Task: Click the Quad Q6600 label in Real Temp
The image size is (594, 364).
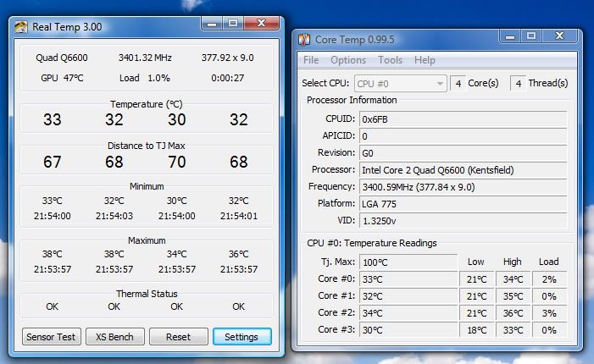Action: click(61, 58)
